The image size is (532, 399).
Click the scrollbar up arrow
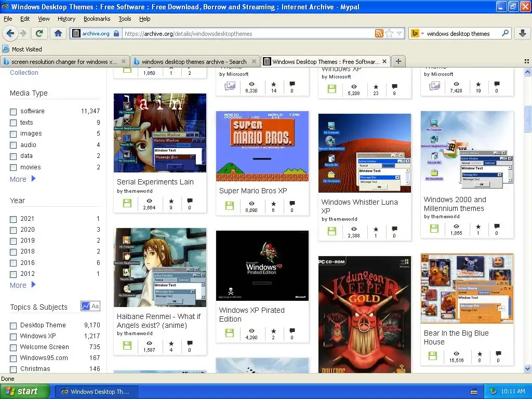click(x=527, y=72)
